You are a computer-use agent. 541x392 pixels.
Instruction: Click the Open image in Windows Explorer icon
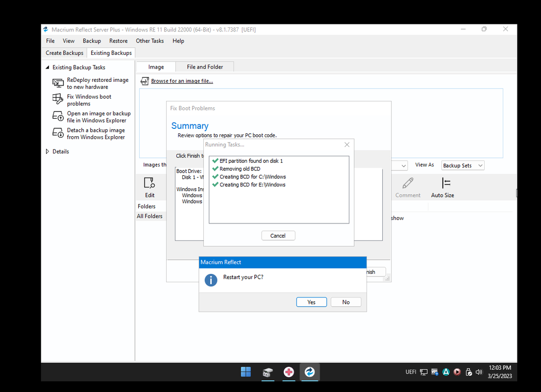[58, 116]
